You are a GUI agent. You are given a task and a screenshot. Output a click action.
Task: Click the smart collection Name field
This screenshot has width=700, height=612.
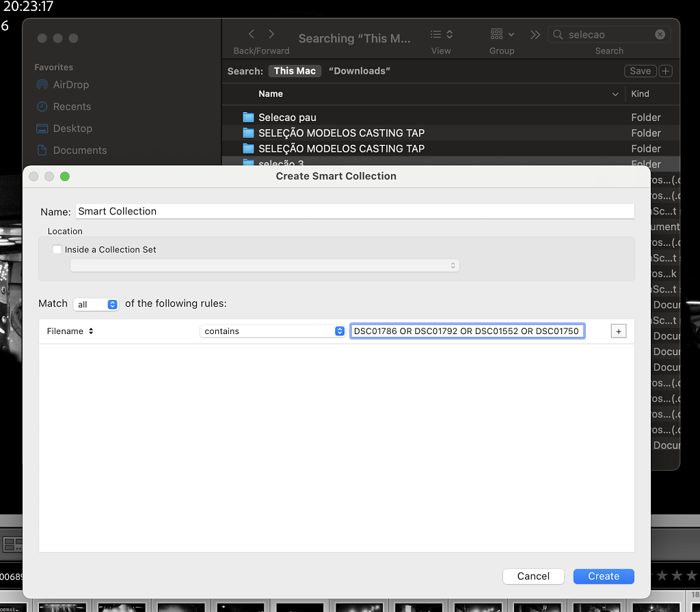click(354, 211)
